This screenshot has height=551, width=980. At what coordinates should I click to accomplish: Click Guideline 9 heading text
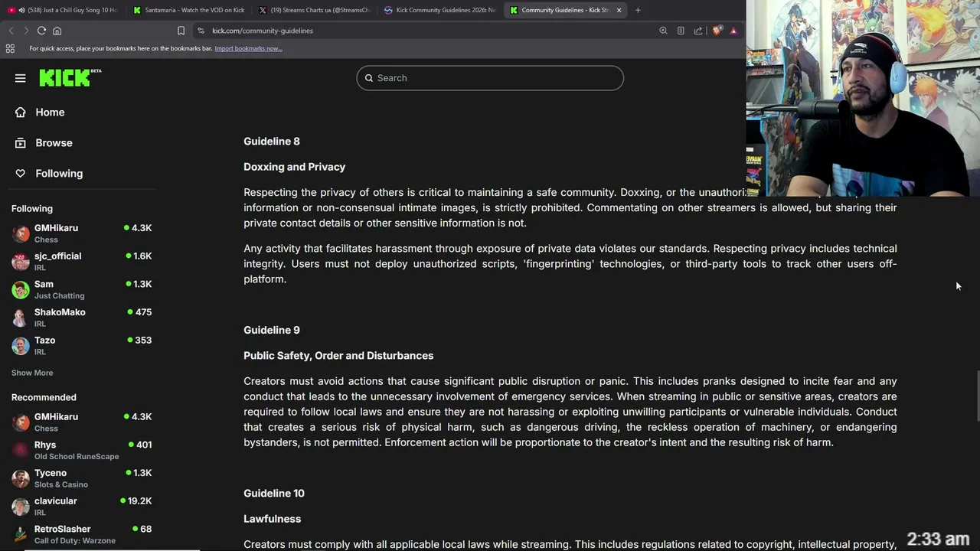pyautogui.click(x=272, y=330)
